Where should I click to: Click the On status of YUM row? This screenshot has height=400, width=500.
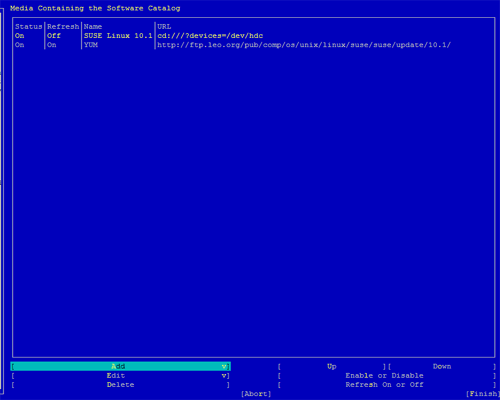(19, 45)
